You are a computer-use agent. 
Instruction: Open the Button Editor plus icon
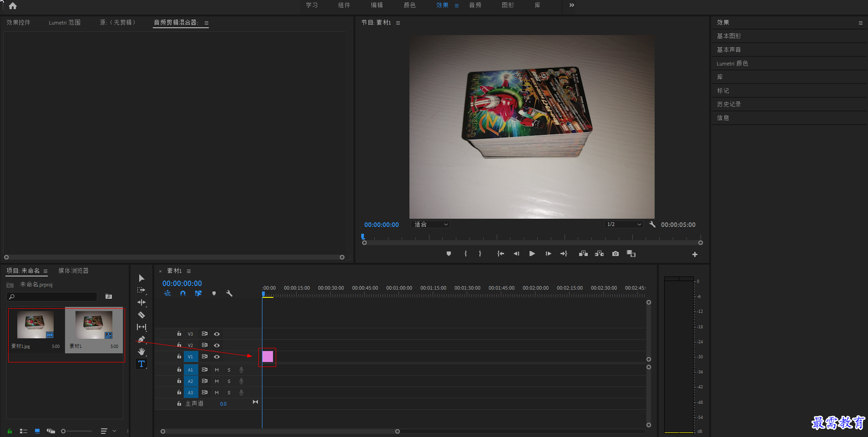[695, 255]
